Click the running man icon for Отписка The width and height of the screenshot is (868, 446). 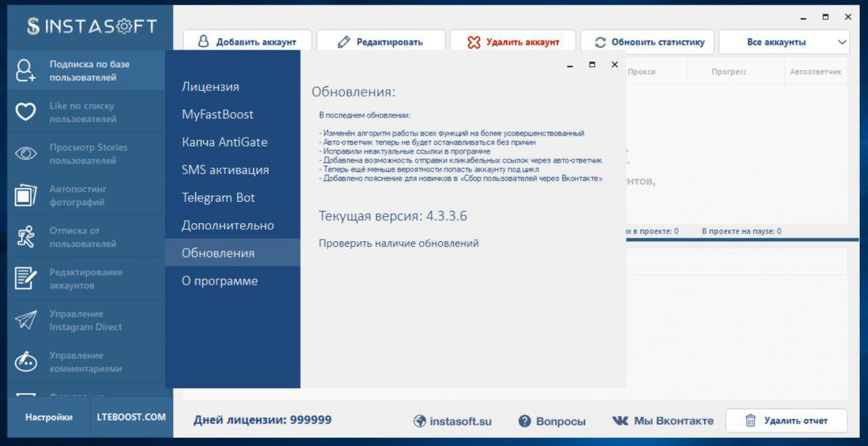tap(26, 237)
